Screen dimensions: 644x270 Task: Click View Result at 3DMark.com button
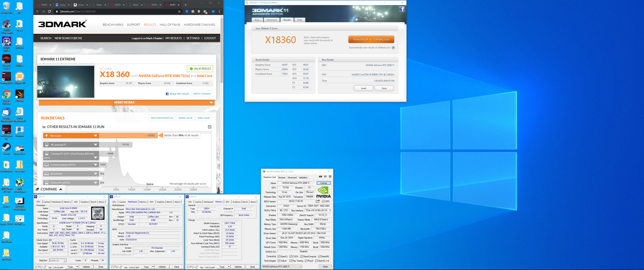[371, 40]
